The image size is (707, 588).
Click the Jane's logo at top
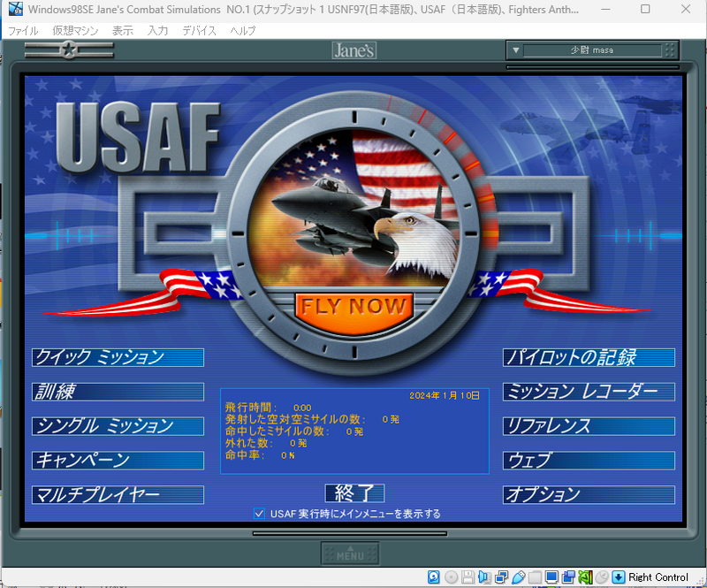pos(354,50)
